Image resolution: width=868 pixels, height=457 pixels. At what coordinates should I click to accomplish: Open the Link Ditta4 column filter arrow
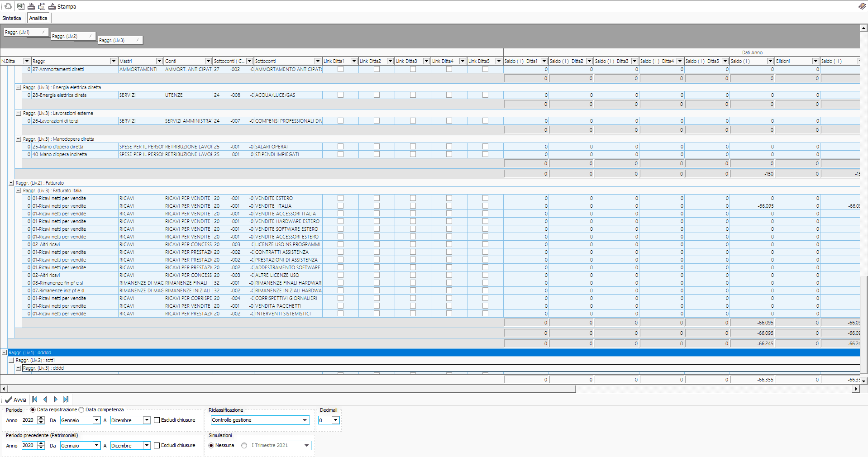click(x=463, y=61)
